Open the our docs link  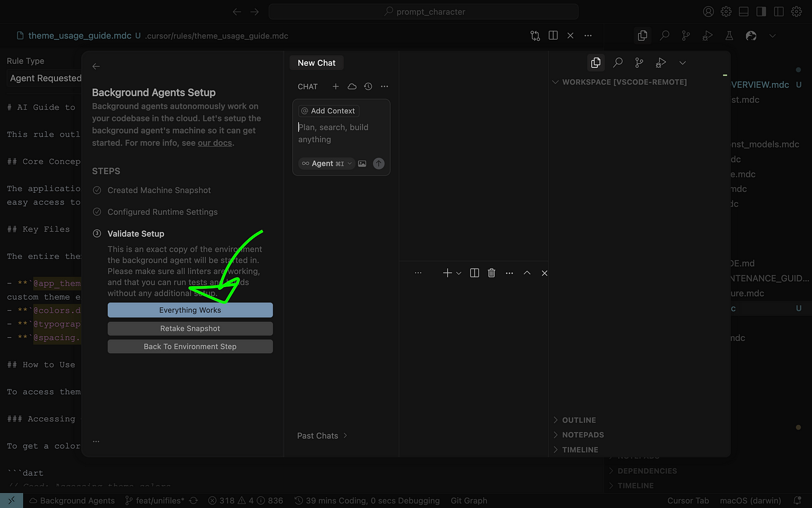click(215, 142)
